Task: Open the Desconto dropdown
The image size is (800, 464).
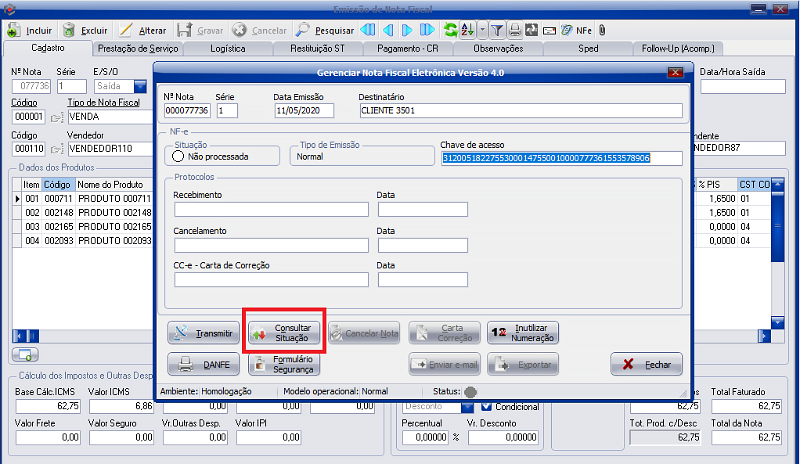Action: coord(467,406)
